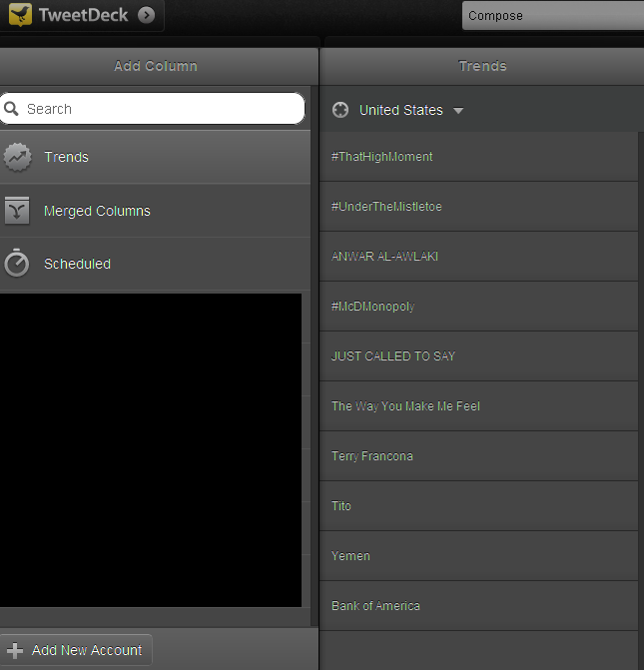Click the magnifier icon in the Search box

pyautogui.click(x=11, y=109)
